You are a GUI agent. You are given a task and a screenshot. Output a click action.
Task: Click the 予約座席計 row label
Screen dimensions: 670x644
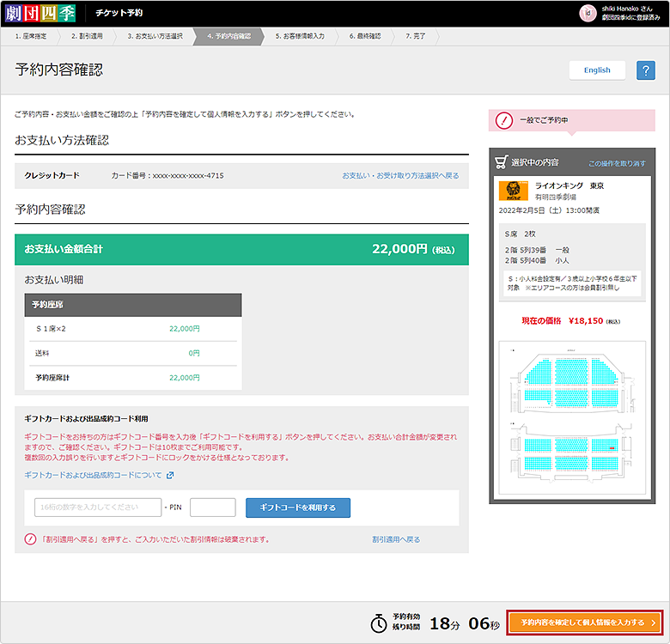click(x=52, y=378)
